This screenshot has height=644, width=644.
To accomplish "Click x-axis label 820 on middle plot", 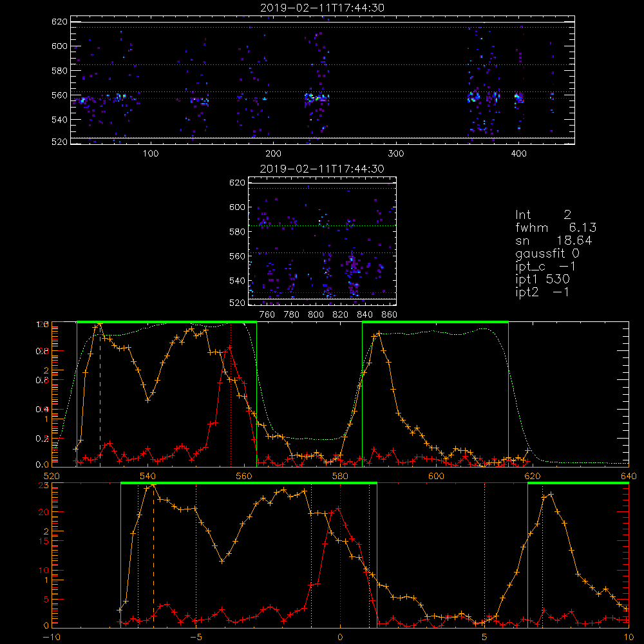I will coord(341,315).
